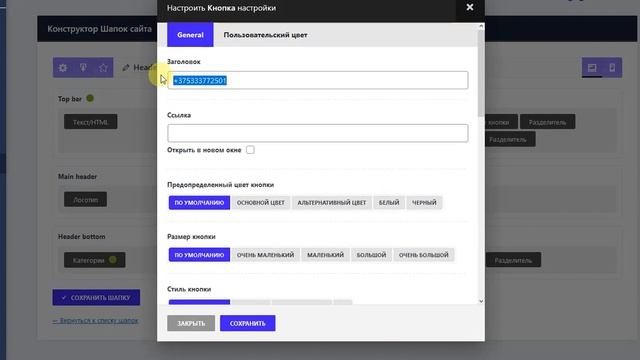Viewport: 640px width, 360px height.
Task: Click Сохранить шапку button in background
Action: tap(96, 298)
